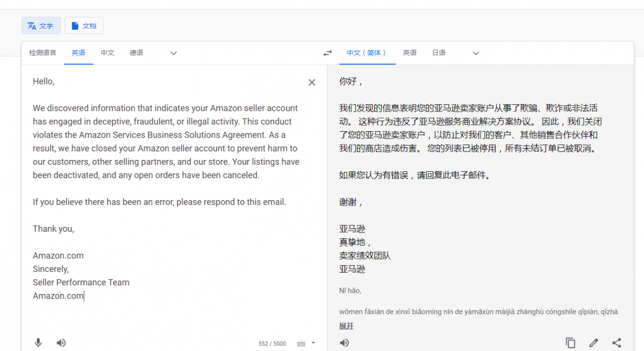Click the source text 'Thank you,'
The height and width of the screenshot is (351, 644).
[x=53, y=229]
